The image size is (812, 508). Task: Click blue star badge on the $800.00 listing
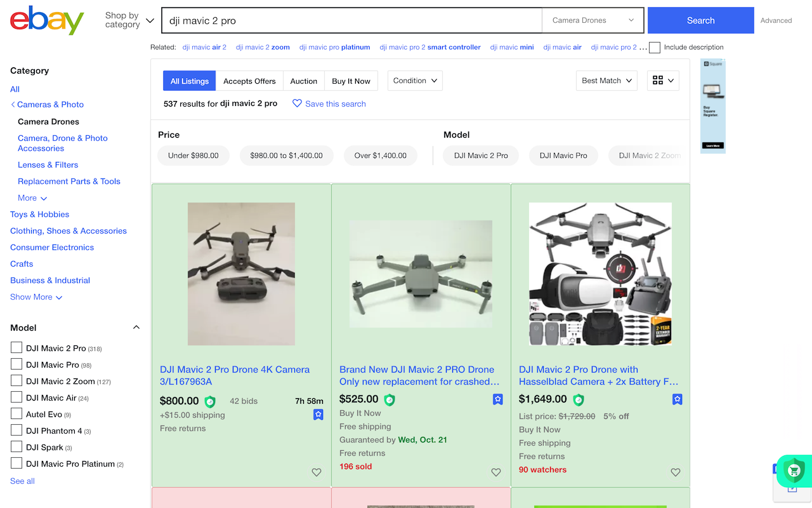tap(318, 415)
